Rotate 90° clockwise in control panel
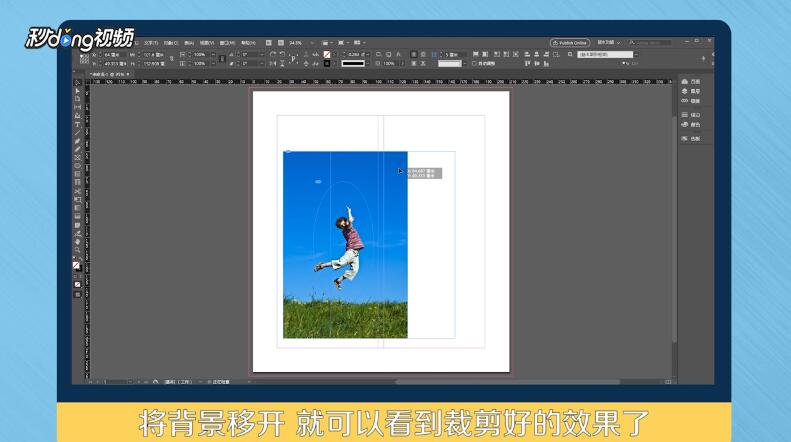 (273, 54)
